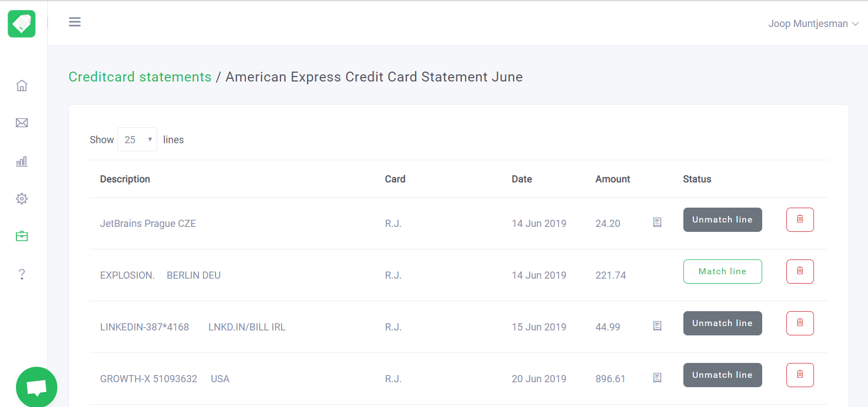Click the Description column header
The image size is (868, 407).
[125, 179]
